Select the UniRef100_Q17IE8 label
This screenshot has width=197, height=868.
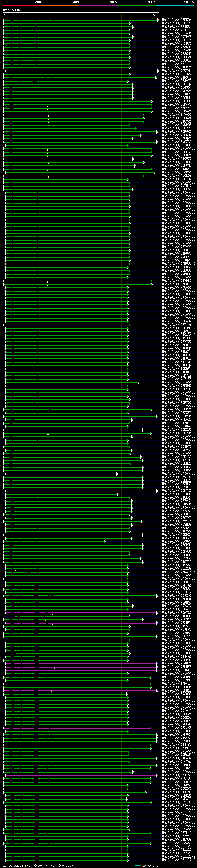point(177,379)
